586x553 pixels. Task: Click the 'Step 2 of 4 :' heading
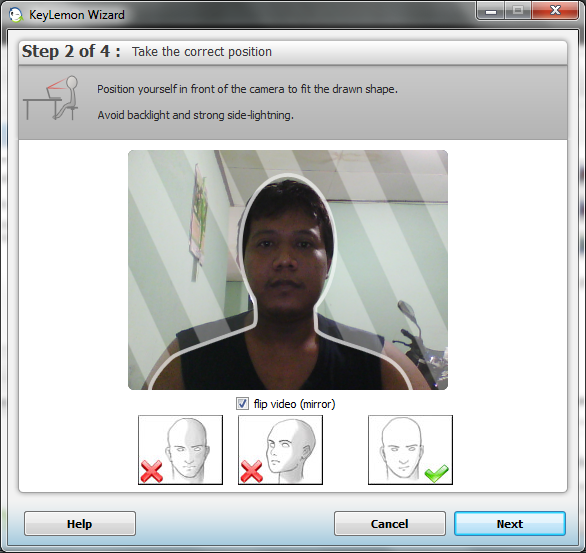tap(71, 51)
